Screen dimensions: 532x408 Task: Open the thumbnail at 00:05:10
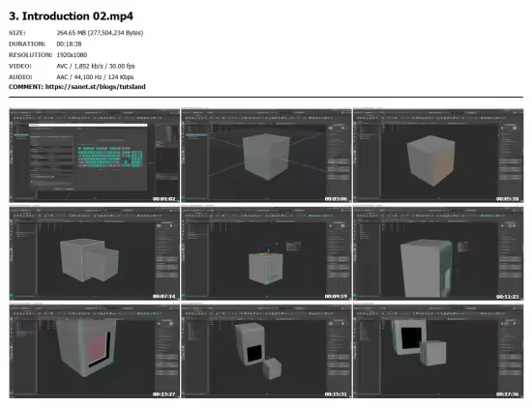pyautogui.click(x=438, y=155)
